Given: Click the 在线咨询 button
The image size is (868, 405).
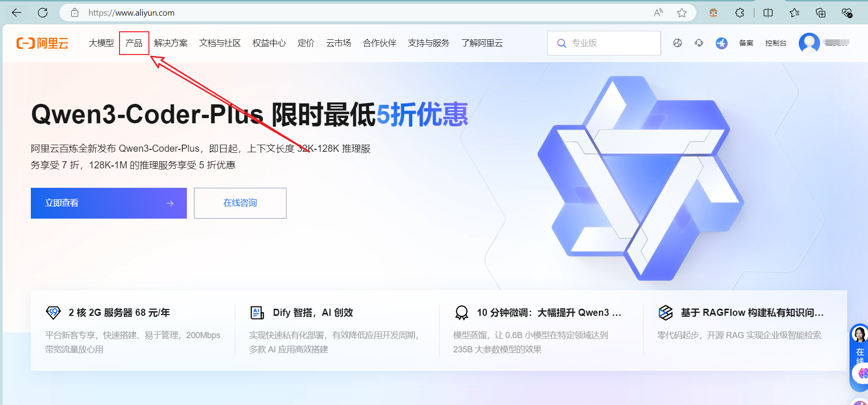Looking at the screenshot, I should pyautogui.click(x=240, y=203).
